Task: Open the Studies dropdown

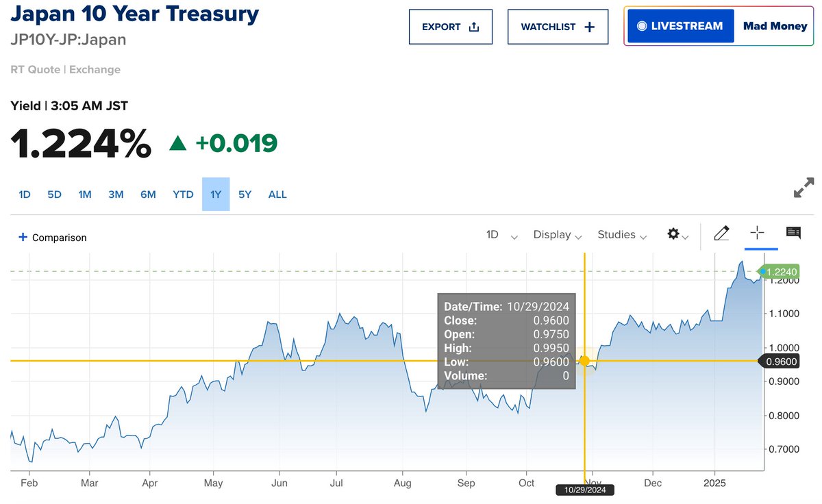Action: (x=622, y=235)
